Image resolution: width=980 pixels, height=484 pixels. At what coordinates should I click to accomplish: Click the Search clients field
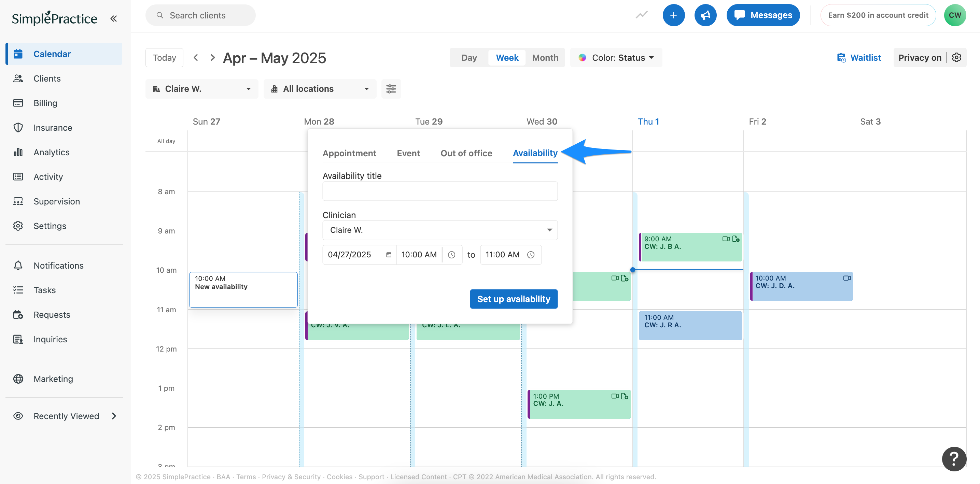pyautogui.click(x=200, y=15)
